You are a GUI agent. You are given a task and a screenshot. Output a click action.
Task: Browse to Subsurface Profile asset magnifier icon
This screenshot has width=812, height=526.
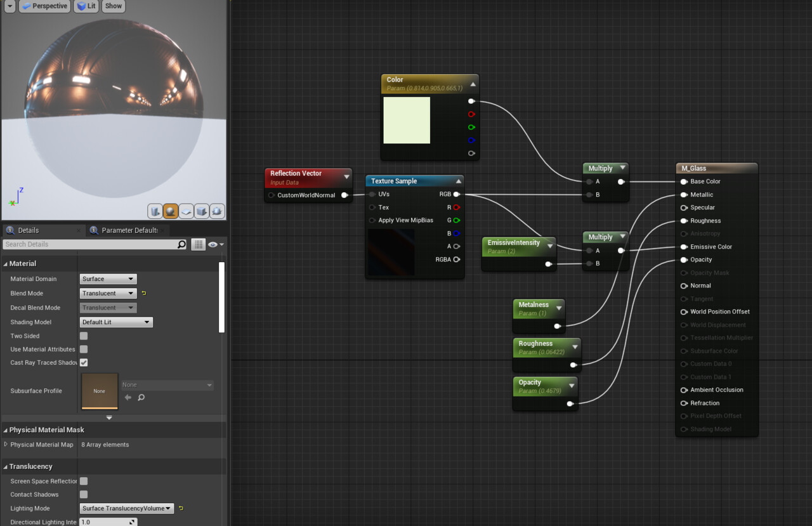coord(141,398)
